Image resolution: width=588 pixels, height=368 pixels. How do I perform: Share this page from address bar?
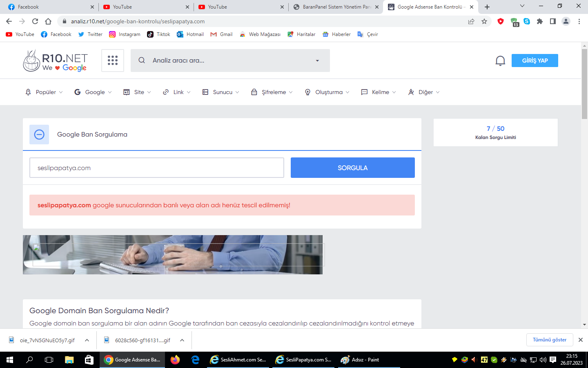tap(471, 21)
